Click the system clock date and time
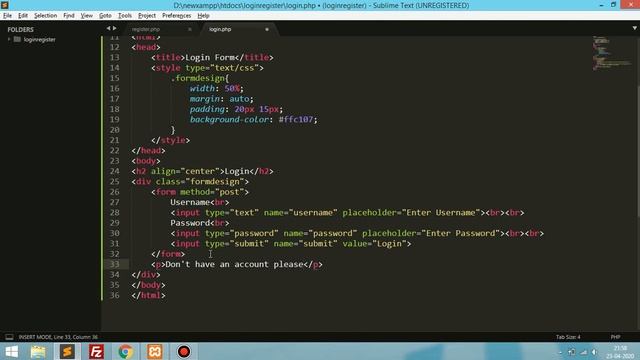 point(620,352)
